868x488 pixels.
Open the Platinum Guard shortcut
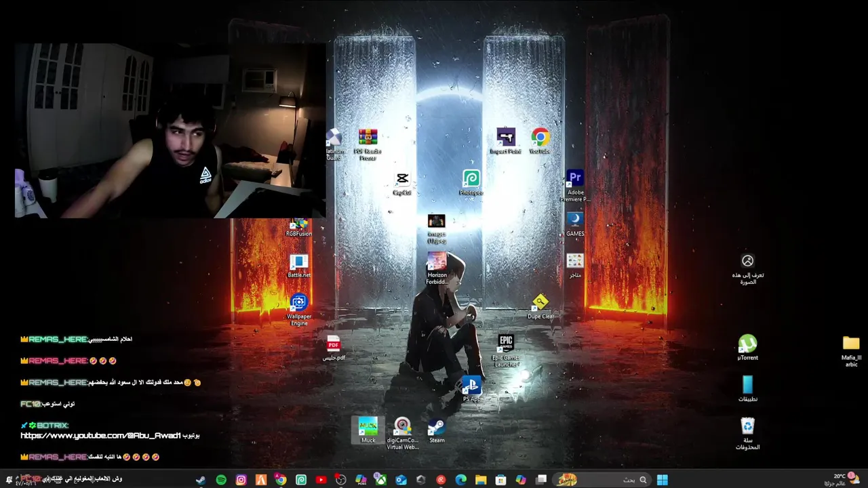334,145
